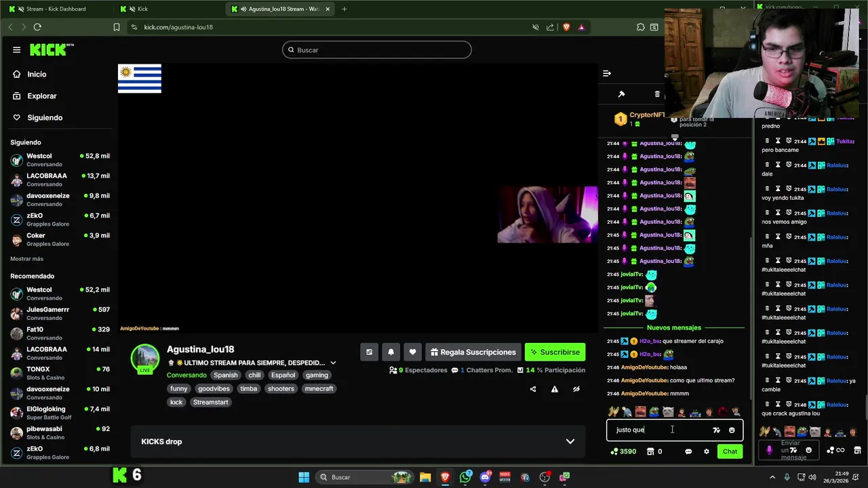The height and width of the screenshot is (488, 868).
Task: Open Siguiendo in the sidebar
Action: [45, 118]
